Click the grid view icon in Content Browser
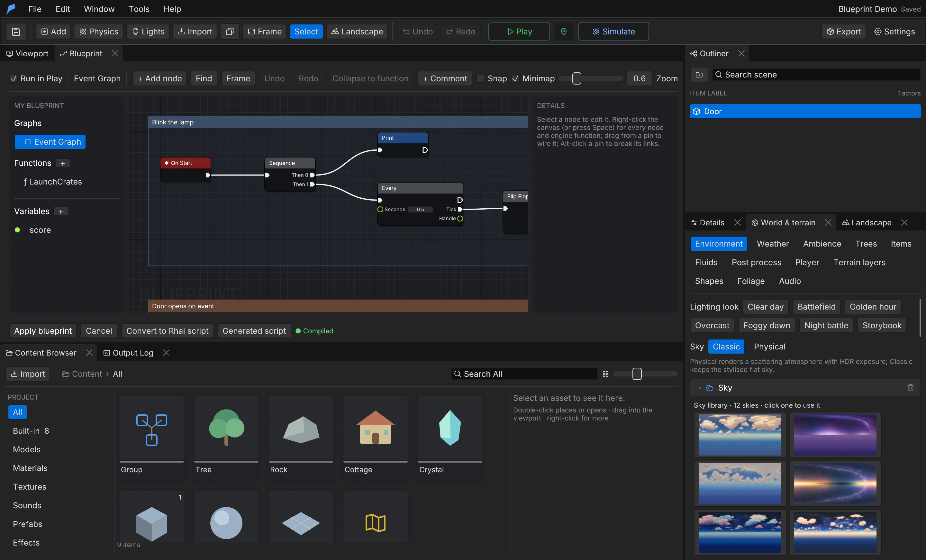926x560 pixels. click(x=605, y=374)
